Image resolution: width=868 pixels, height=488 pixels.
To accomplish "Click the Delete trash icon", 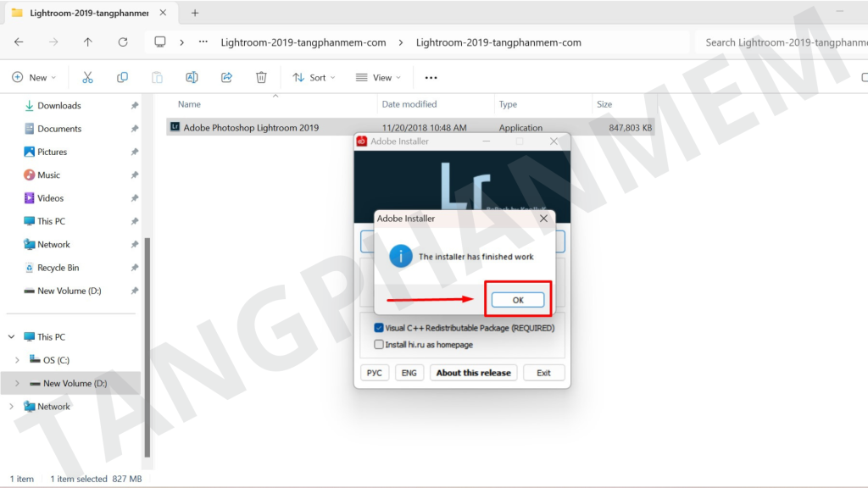I will pos(261,77).
